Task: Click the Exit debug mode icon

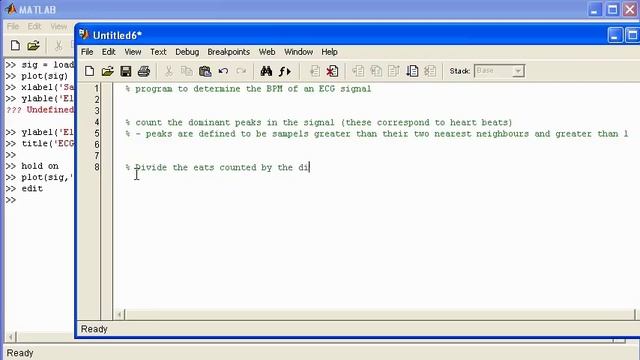Action: [430, 71]
